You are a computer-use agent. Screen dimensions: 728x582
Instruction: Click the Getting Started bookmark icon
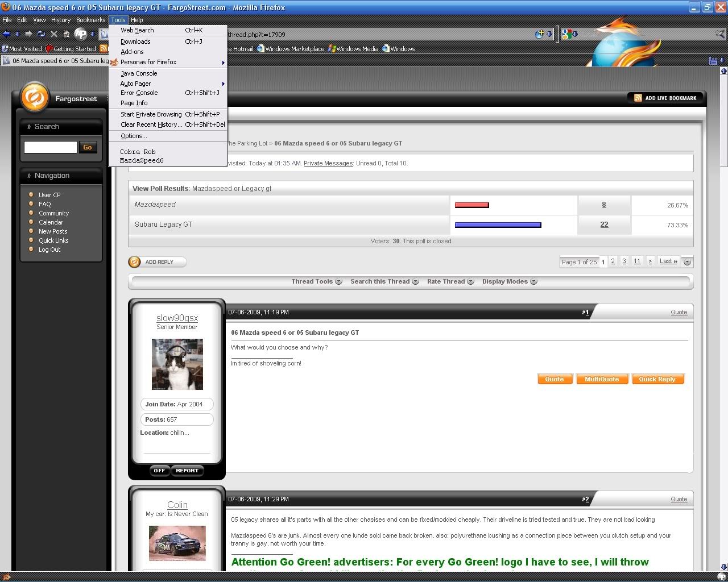coord(49,49)
